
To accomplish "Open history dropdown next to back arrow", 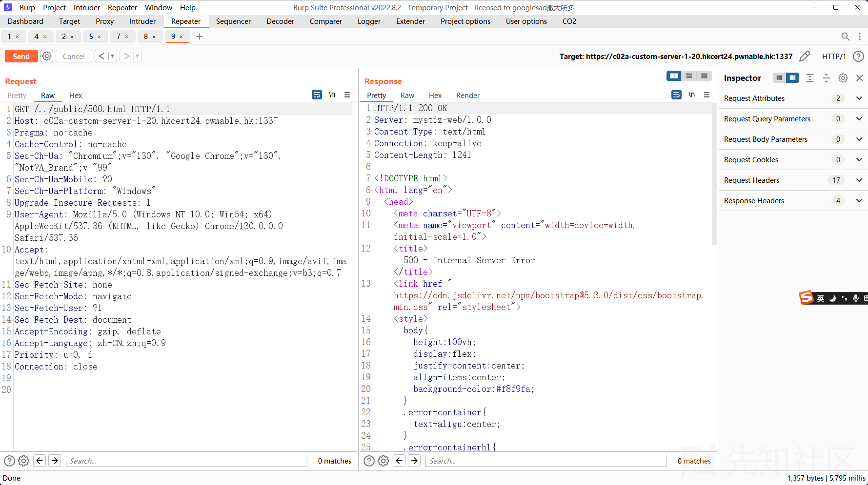I will click(x=112, y=56).
